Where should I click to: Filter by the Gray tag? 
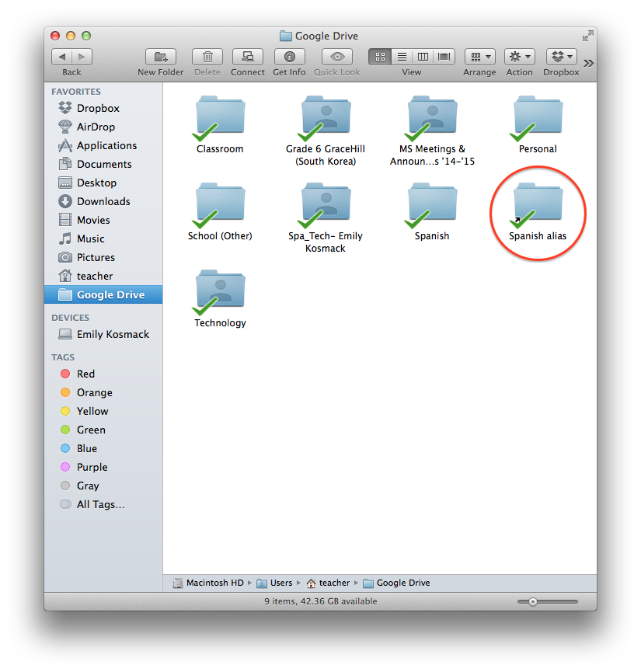click(x=103, y=486)
